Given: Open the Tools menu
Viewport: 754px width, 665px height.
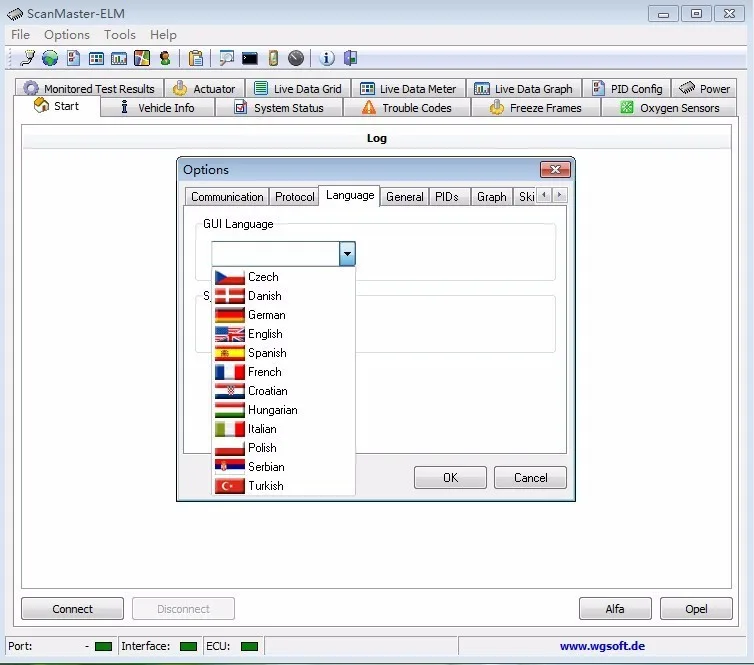Looking at the screenshot, I should click(x=120, y=35).
